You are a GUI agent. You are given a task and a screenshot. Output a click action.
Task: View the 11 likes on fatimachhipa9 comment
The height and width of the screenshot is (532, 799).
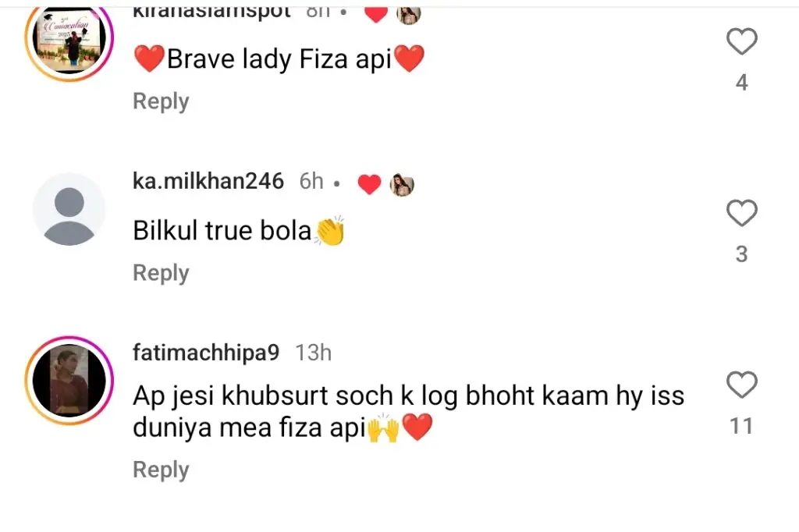pyautogui.click(x=741, y=426)
